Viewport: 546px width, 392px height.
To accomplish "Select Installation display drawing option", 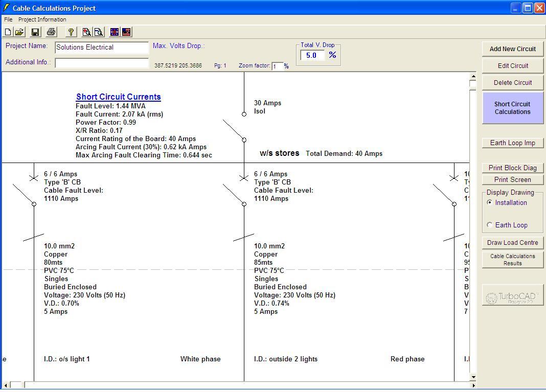I will coord(490,202).
